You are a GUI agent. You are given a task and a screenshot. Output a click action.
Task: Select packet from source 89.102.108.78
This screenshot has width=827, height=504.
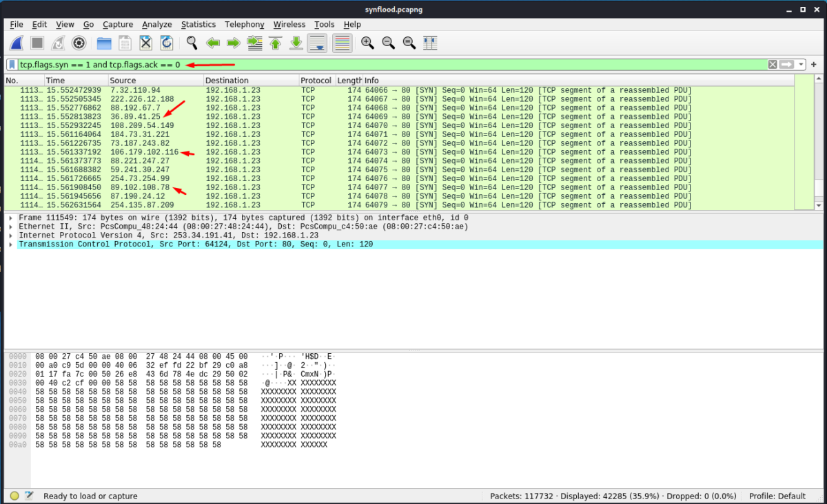[399, 187]
